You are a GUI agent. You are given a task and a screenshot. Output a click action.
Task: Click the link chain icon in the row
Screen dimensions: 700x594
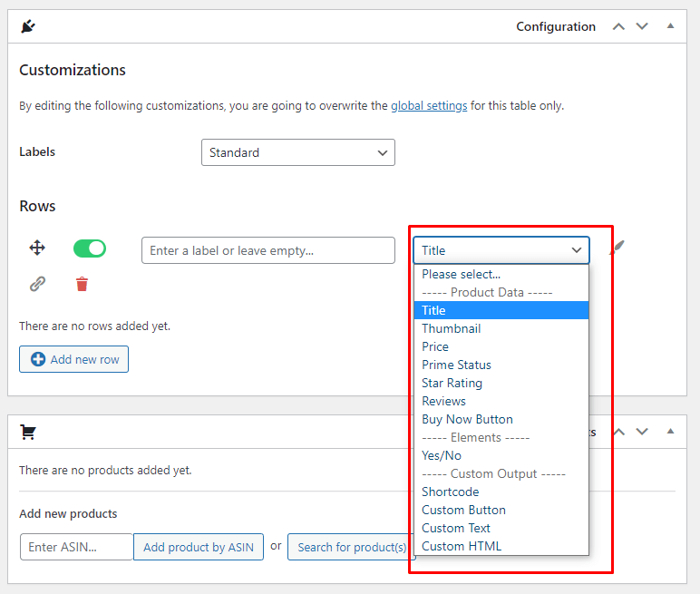coord(37,284)
